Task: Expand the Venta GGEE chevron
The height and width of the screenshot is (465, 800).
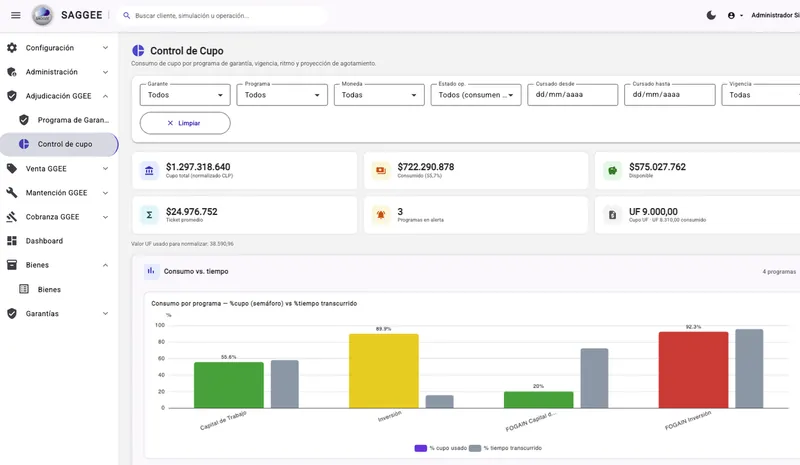Action: (x=105, y=168)
